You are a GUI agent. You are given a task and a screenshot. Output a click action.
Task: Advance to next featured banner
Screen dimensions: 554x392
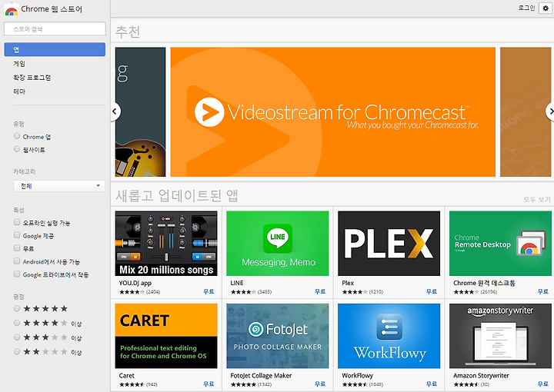point(550,111)
